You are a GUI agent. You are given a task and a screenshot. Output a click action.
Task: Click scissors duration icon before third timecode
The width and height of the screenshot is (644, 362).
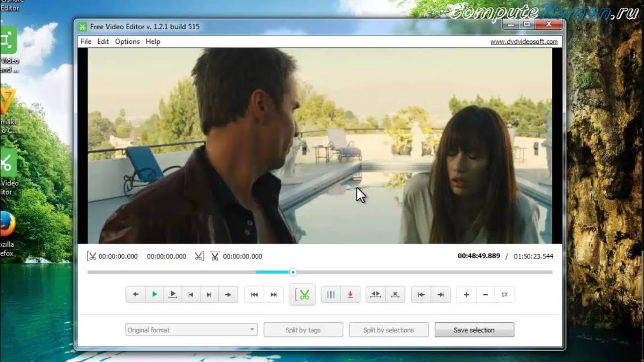(215, 256)
